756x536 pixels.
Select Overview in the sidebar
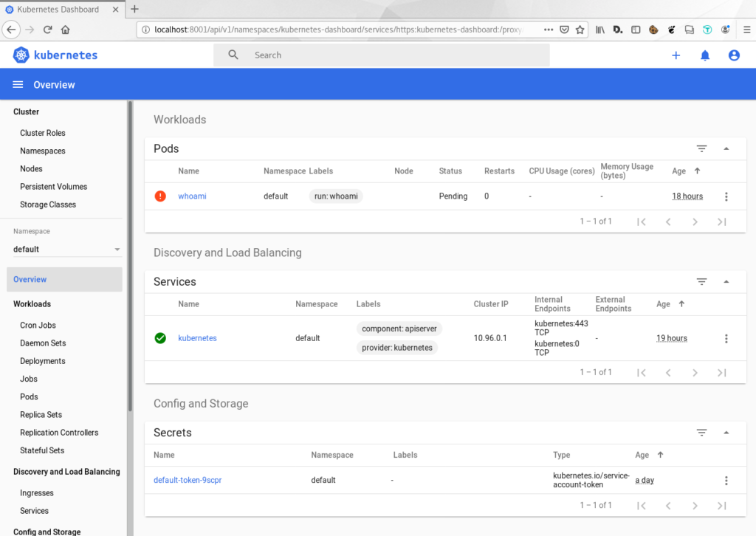point(65,280)
